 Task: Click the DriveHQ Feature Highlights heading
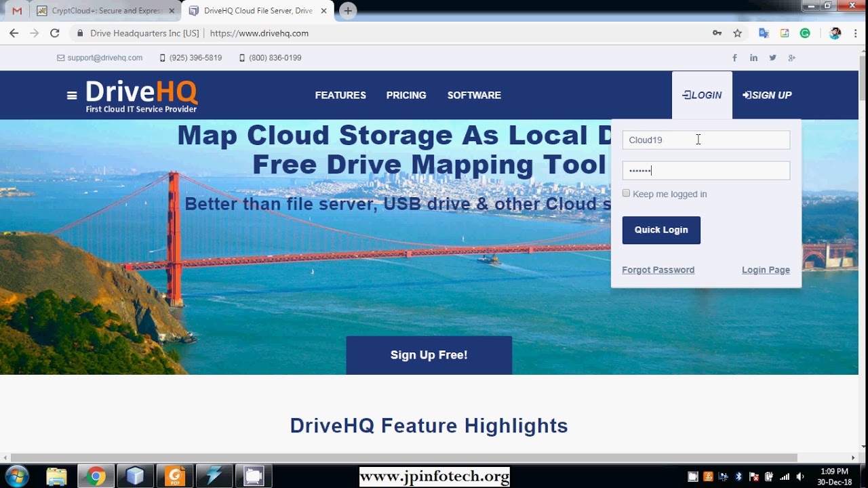tap(429, 426)
